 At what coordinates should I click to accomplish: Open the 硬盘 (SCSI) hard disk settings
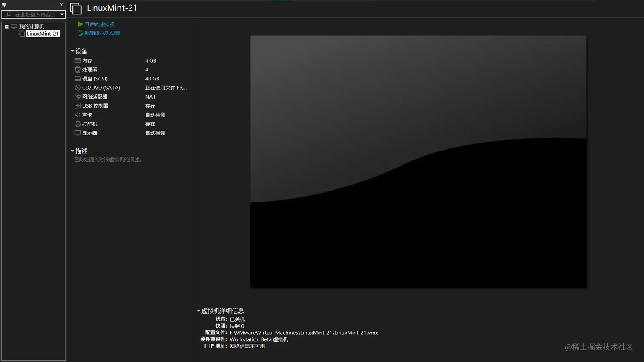[x=90, y=78]
